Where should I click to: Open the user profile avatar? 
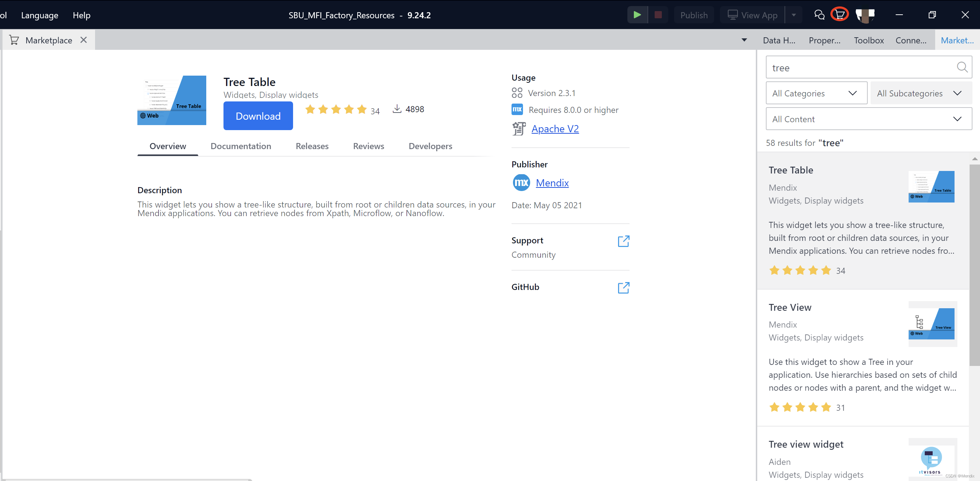pos(865,15)
